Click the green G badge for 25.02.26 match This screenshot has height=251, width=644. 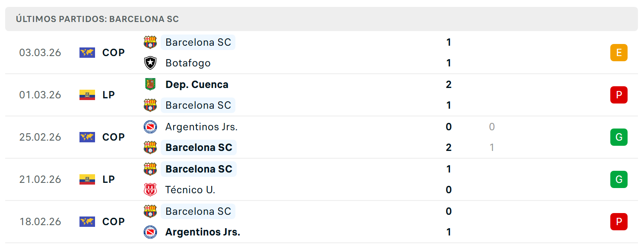(x=619, y=137)
